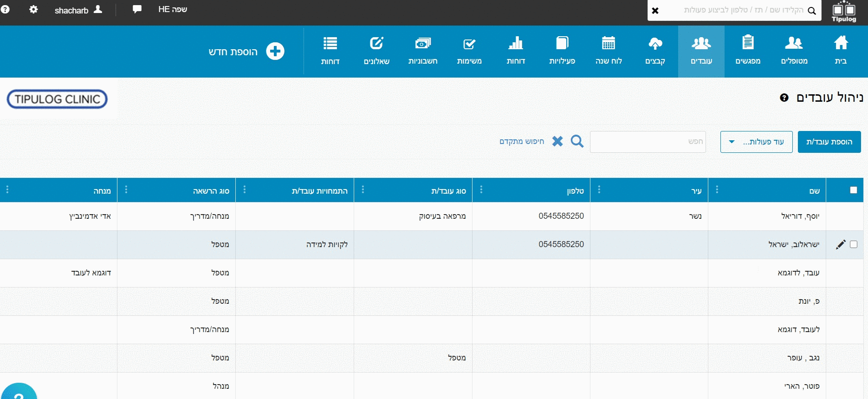The width and height of the screenshot is (868, 399).
Task: Run search with the blue magnifier
Action: 577,141
